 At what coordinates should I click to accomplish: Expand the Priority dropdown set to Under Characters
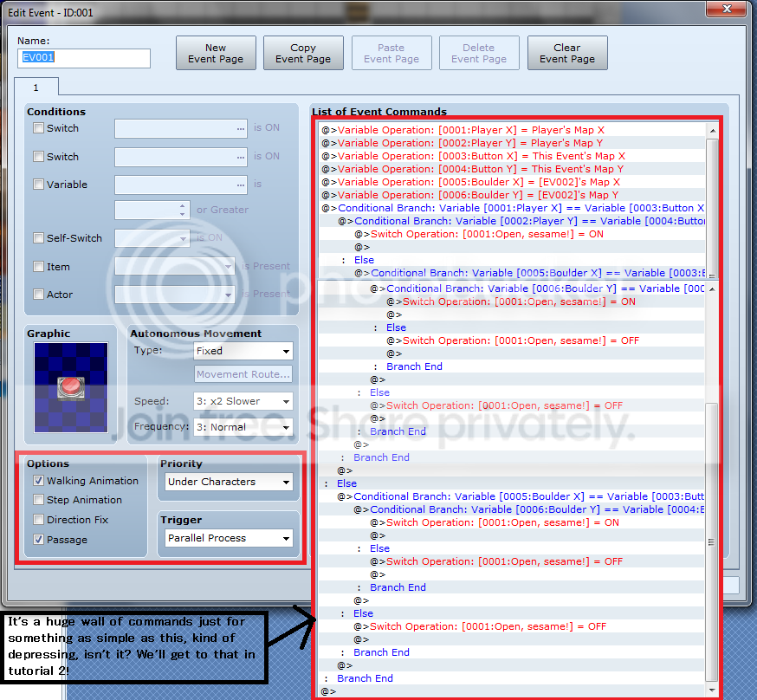[x=229, y=482]
